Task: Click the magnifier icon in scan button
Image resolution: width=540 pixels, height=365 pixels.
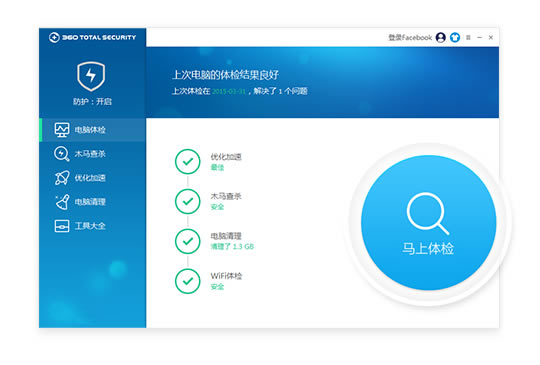Action: tap(427, 213)
